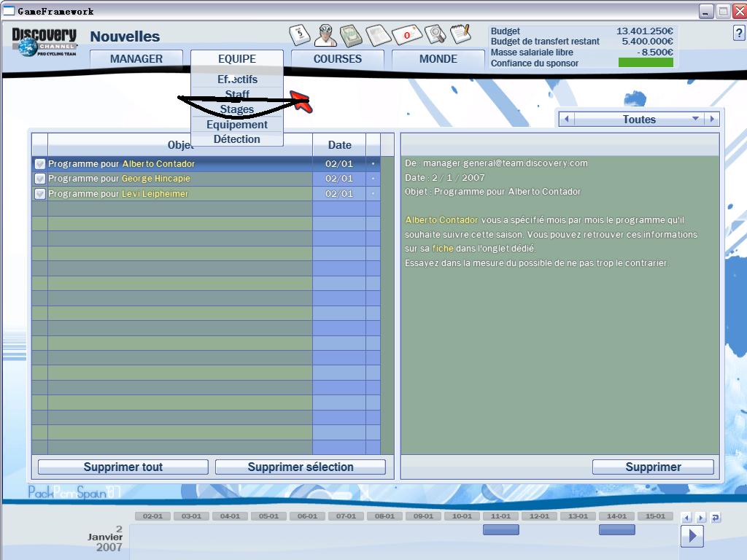Toggle checkbox for Alberto Contador message
This screenshot has width=747, height=560.
click(x=40, y=164)
